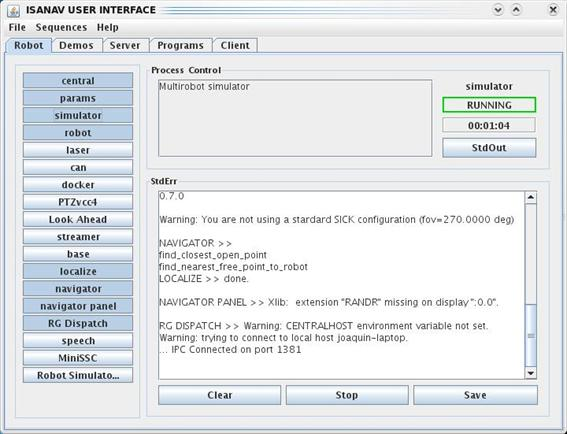Close the ISANAV window

(x=553, y=10)
